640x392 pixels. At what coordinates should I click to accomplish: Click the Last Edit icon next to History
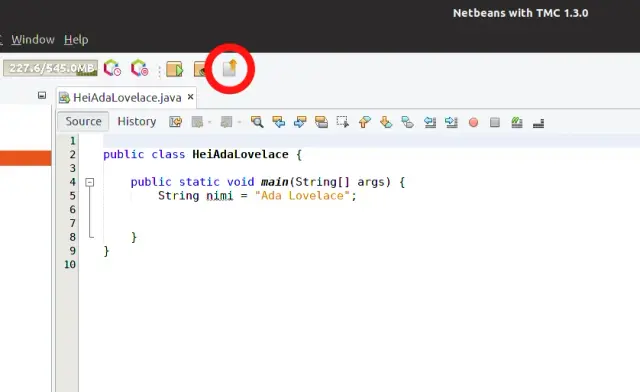tap(176, 122)
